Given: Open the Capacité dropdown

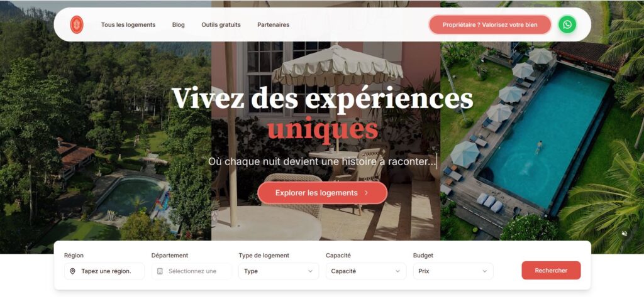Looking at the screenshot, I should coord(366,271).
